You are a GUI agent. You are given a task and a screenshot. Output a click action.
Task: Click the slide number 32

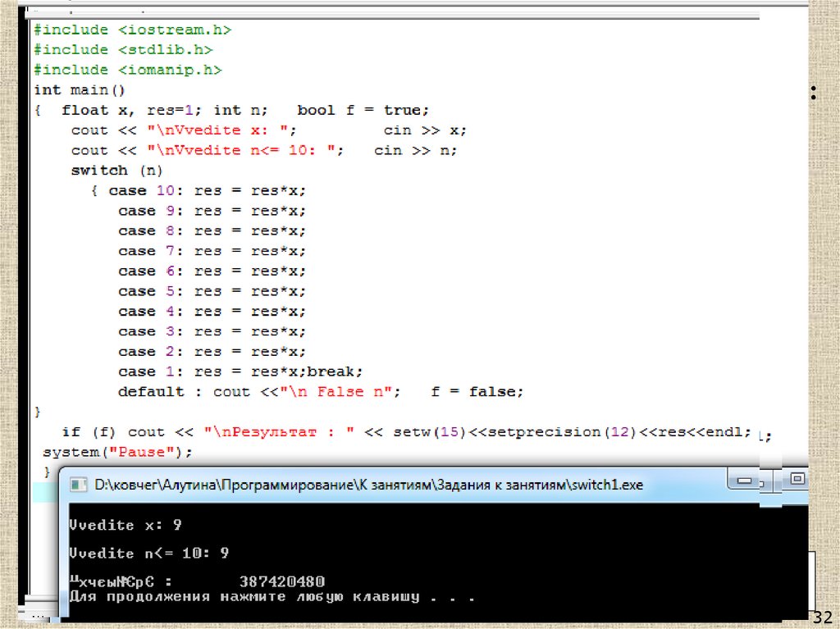tap(821, 617)
